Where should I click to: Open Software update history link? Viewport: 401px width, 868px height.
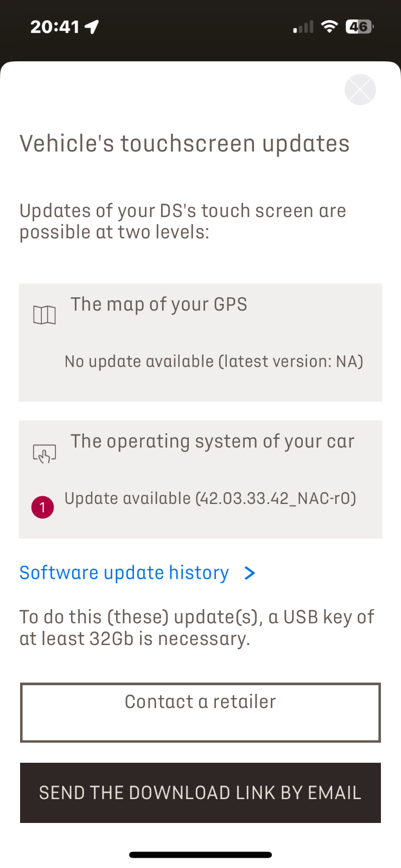124,573
